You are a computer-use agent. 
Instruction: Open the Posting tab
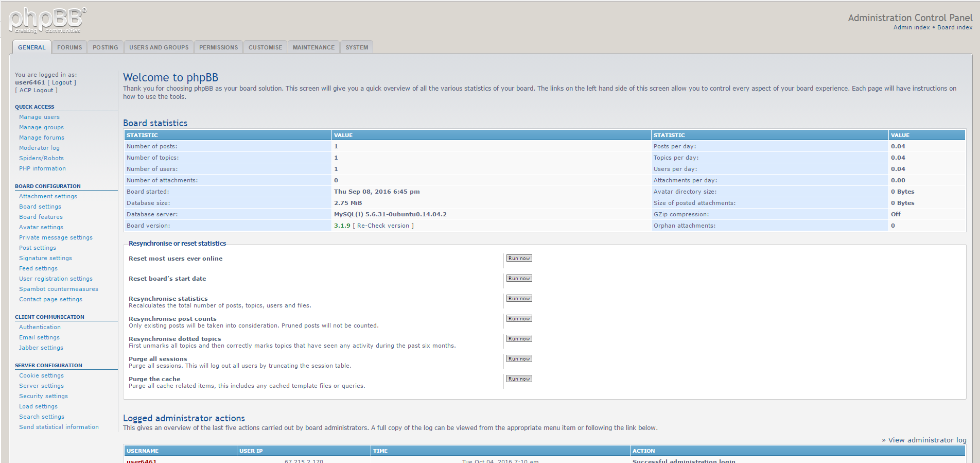click(106, 47)
